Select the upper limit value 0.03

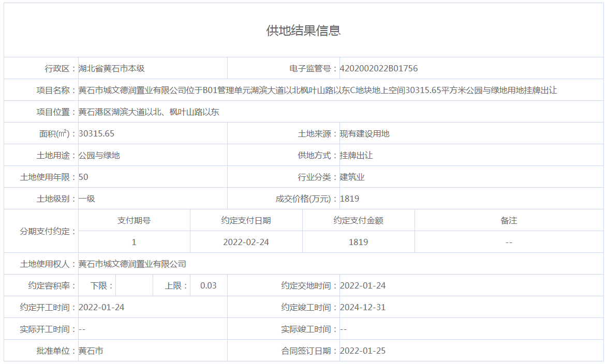(208, 285)
